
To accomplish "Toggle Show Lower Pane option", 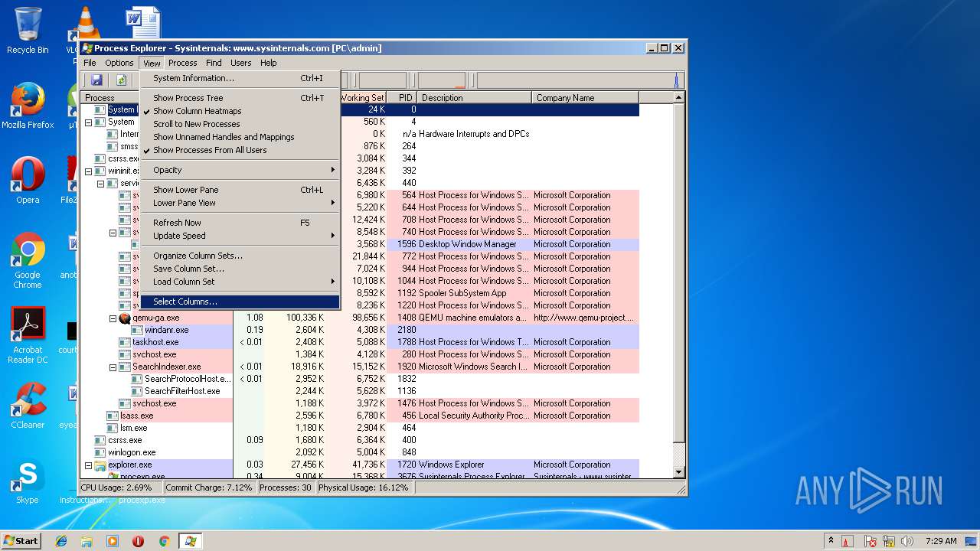I will pos(240,190).
